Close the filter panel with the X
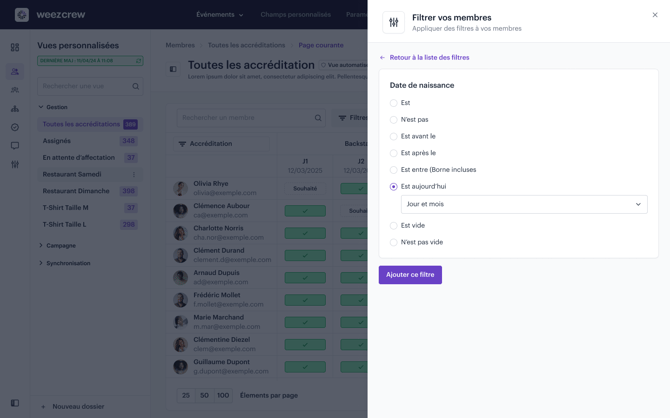This screenshot has width=670, height=418. [655, 15]
